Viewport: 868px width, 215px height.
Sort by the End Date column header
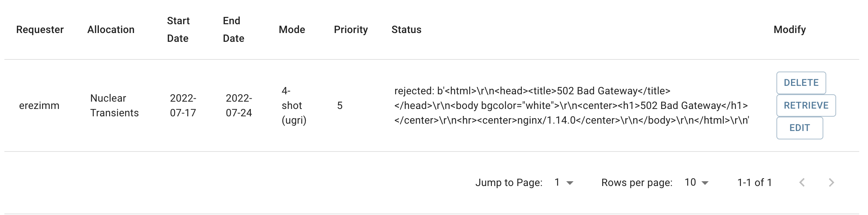tap(233, 30)
